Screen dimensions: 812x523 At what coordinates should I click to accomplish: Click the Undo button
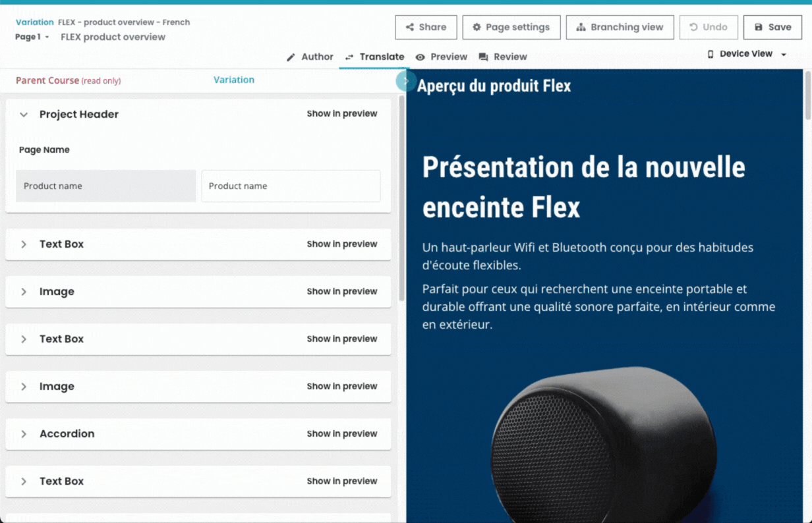click(709, 27)
